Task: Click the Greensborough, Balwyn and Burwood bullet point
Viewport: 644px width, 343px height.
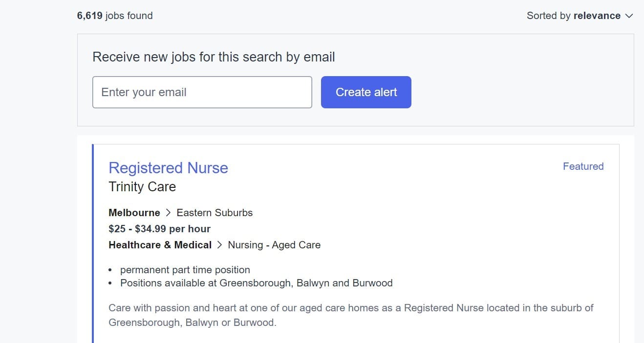Action: pyautogui.click(x=256, y=283)
